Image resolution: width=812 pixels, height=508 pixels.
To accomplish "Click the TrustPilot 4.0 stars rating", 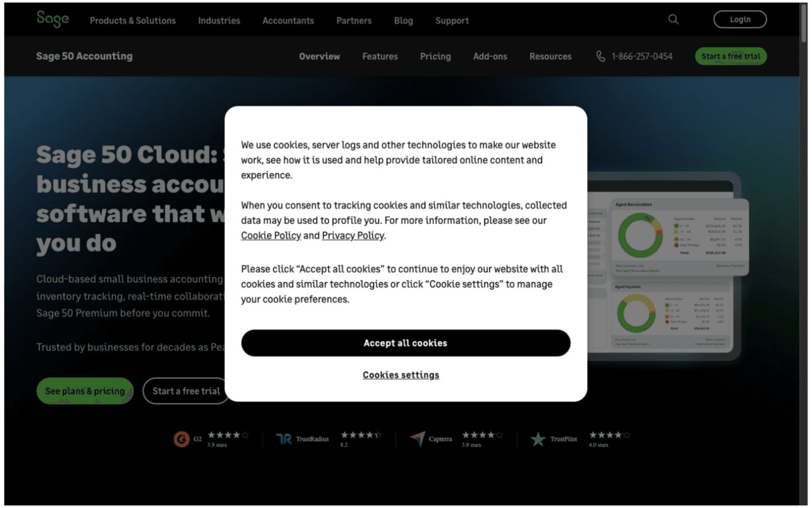I will pos(610,439).
